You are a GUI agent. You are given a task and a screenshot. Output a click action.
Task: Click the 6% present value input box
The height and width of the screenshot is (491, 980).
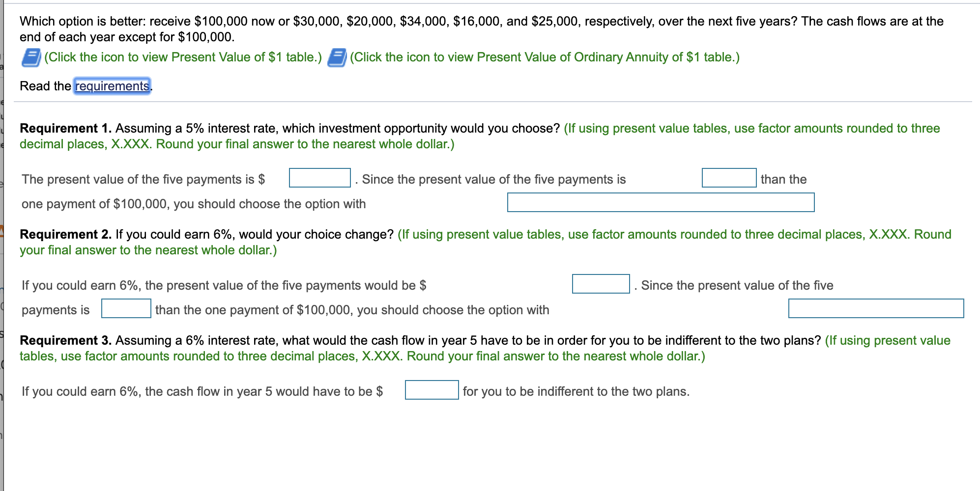[x=601, y=284]
